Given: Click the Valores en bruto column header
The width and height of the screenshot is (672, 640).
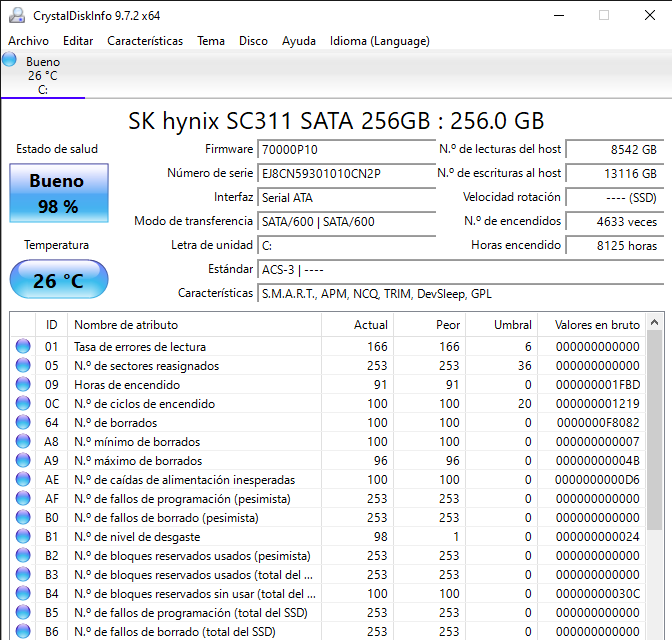Looking at the screenshot, I should (x=597, y=325).
